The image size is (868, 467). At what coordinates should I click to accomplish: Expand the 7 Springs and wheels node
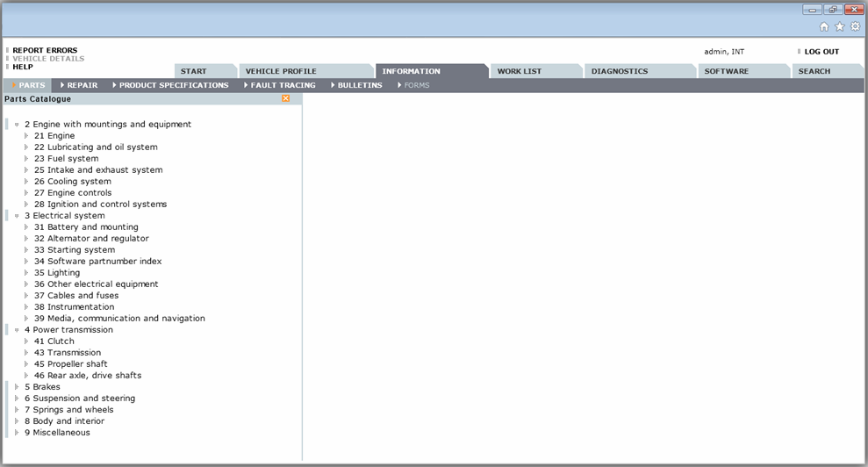pyautogui.click(x=17, y=409)
